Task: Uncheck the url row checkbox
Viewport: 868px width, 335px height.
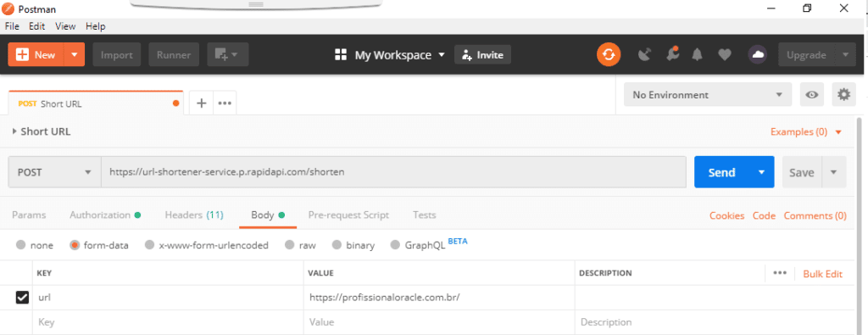Action: click(x=21, y=298)
